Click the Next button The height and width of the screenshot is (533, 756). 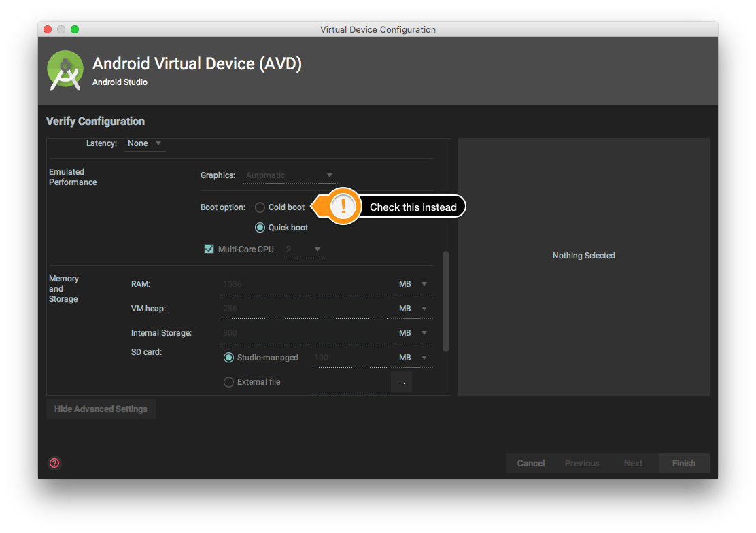tap(633, 463)
